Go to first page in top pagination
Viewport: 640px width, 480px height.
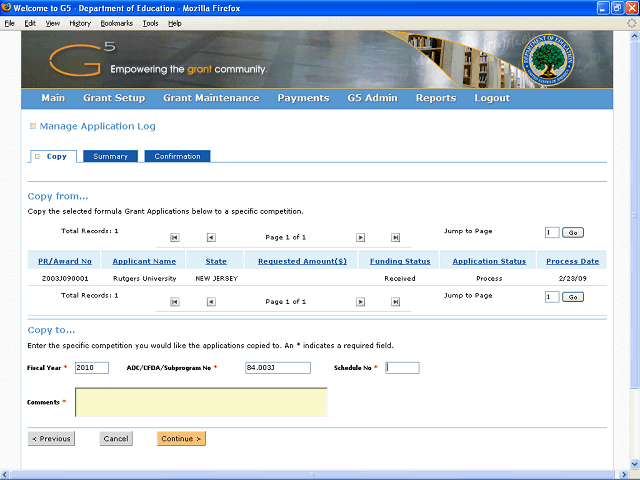tap(175, 238)
